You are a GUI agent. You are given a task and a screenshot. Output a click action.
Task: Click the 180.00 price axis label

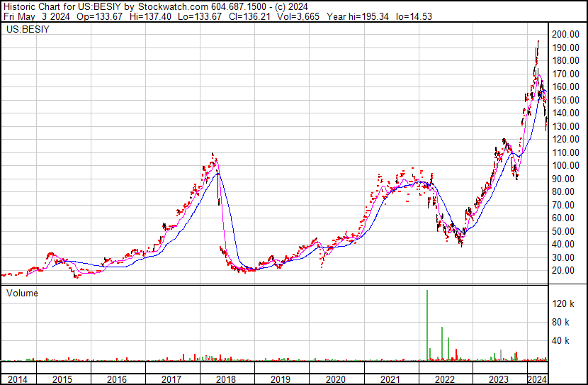tap(565, 60)
